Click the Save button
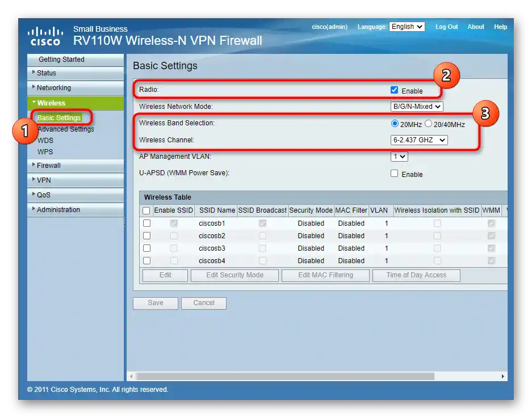Image resolution: width=532 pixels, height=418 pixels. (x=156, y=303)
